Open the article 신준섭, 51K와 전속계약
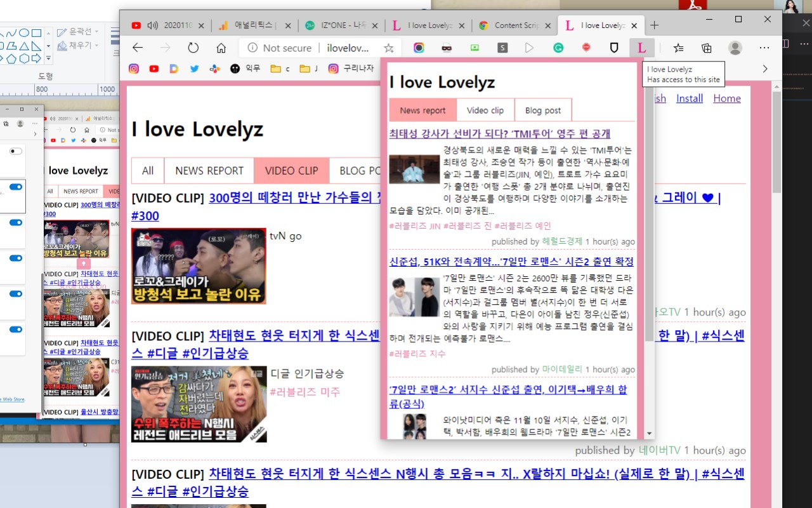The image size is (812, 508). [511, 261]
